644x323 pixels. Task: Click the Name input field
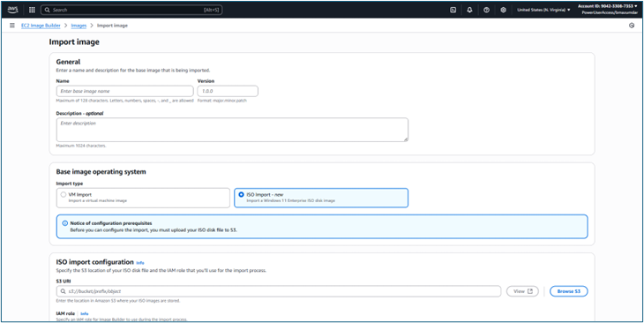point(125,91)
